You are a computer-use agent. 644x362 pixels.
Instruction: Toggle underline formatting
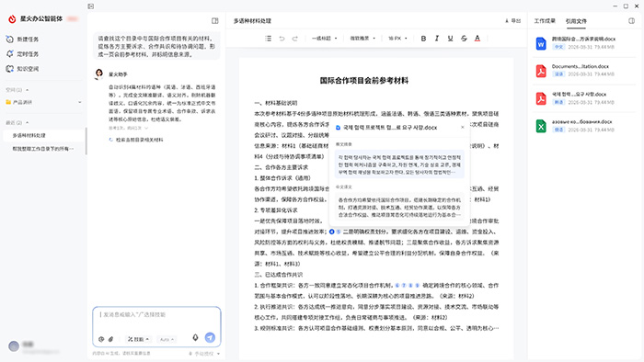(450, 39)
